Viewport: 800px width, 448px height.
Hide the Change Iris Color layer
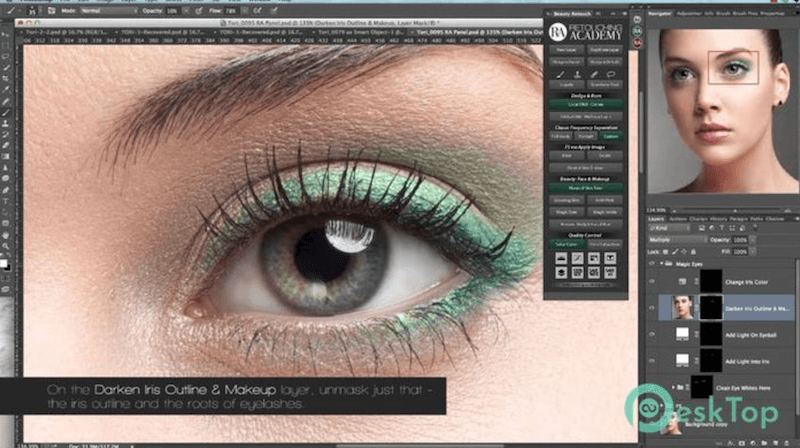coord(652,282)
